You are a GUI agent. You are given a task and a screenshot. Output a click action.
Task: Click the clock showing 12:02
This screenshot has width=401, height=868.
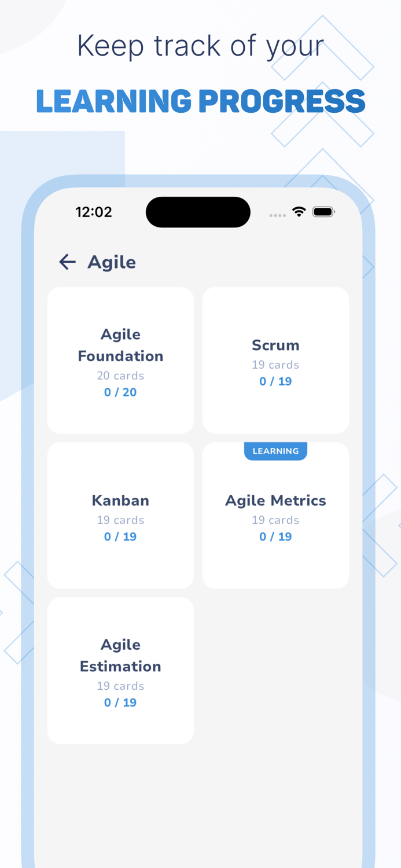[94, 212]
